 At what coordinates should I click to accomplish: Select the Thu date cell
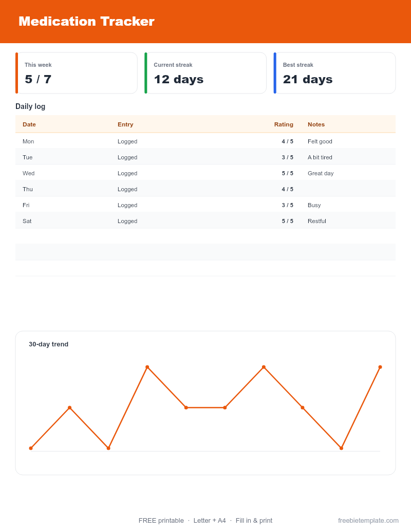pyautogui.click(x=28, y=189)
